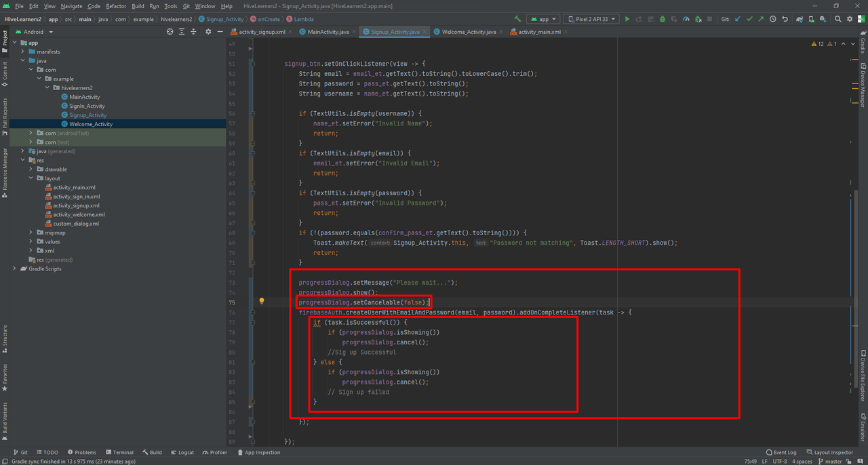
Task: Switch to the MainActivity.java tab
Action: [328, 32]
